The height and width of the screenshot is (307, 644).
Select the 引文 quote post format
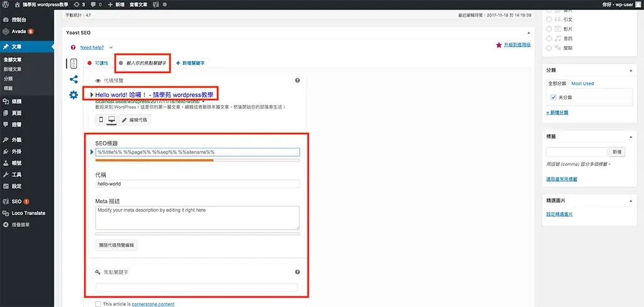(549, 19)
